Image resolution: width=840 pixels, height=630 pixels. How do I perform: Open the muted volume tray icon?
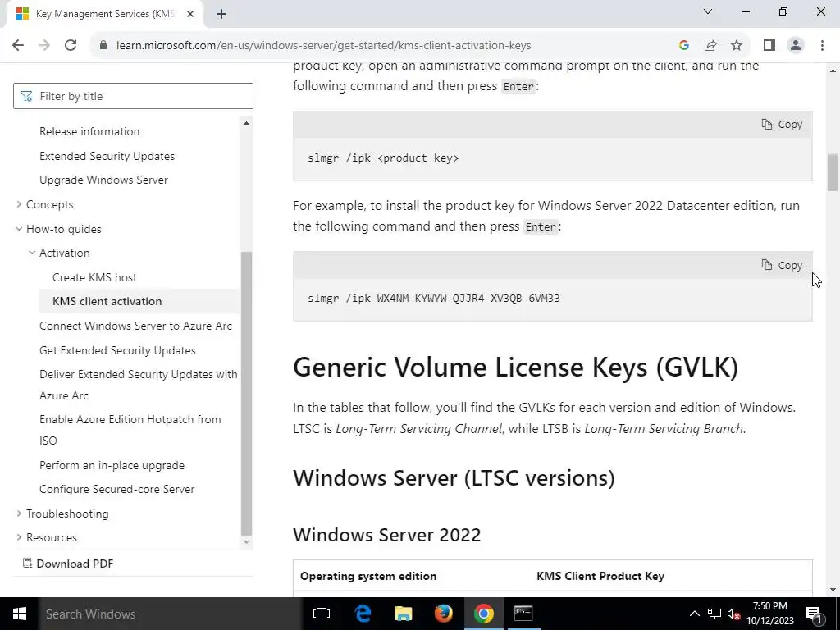point(733,614)
